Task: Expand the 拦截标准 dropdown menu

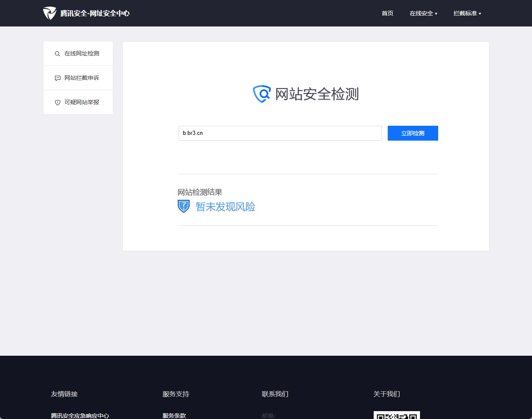Action: pyautogui.click(x=467, y=13)
